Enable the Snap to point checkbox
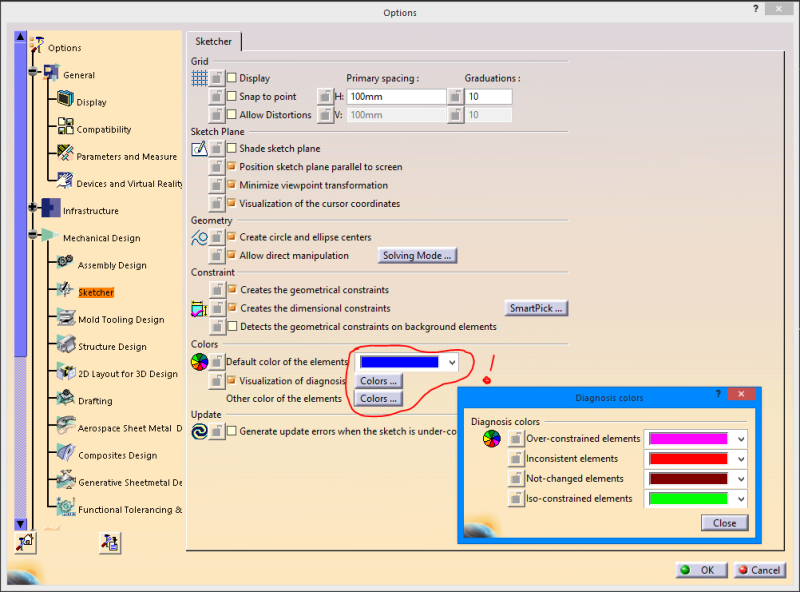Image resolution: width=800 pixels, height=592 pixels. 232,96
